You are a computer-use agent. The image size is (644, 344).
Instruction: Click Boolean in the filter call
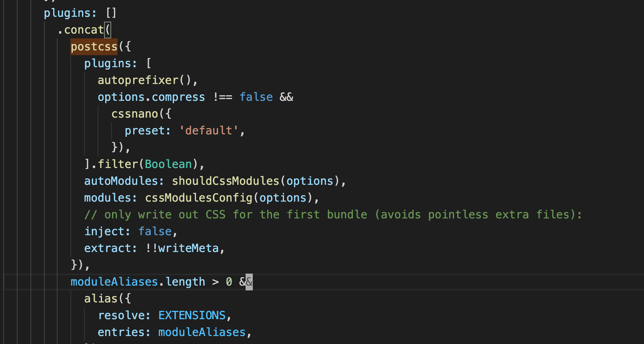click(x=168, y=164)
